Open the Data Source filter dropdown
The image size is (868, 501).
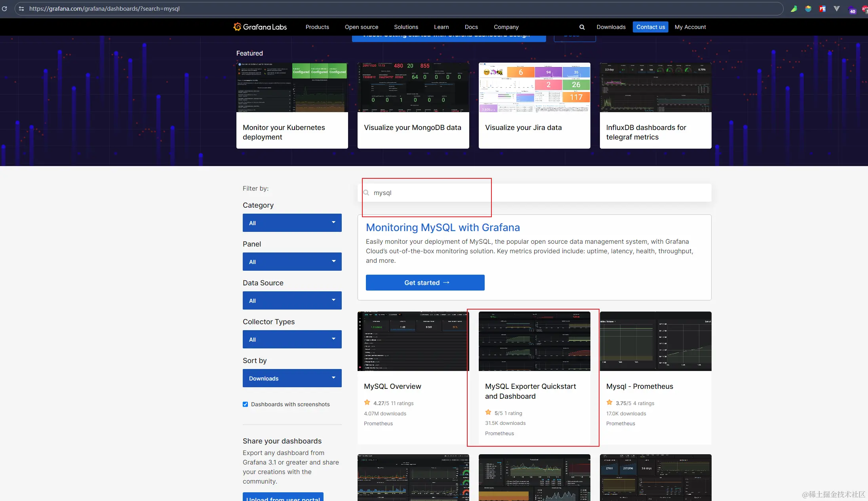[292, 300]
